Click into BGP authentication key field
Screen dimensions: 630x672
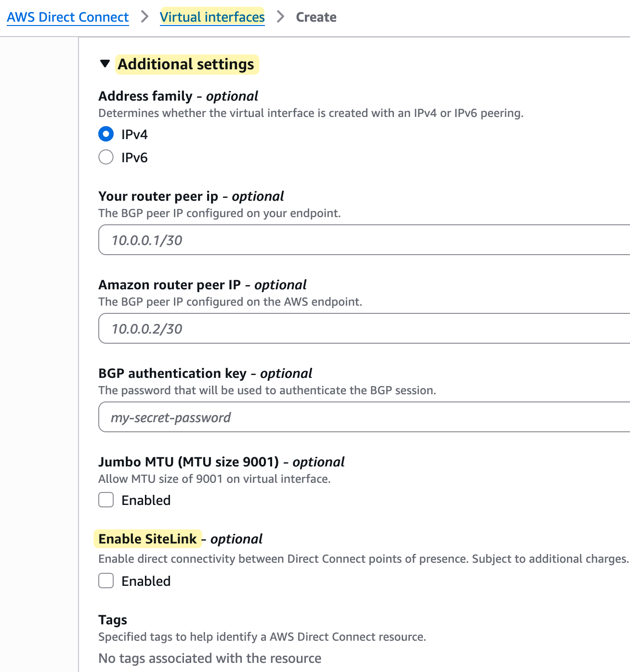364,417
